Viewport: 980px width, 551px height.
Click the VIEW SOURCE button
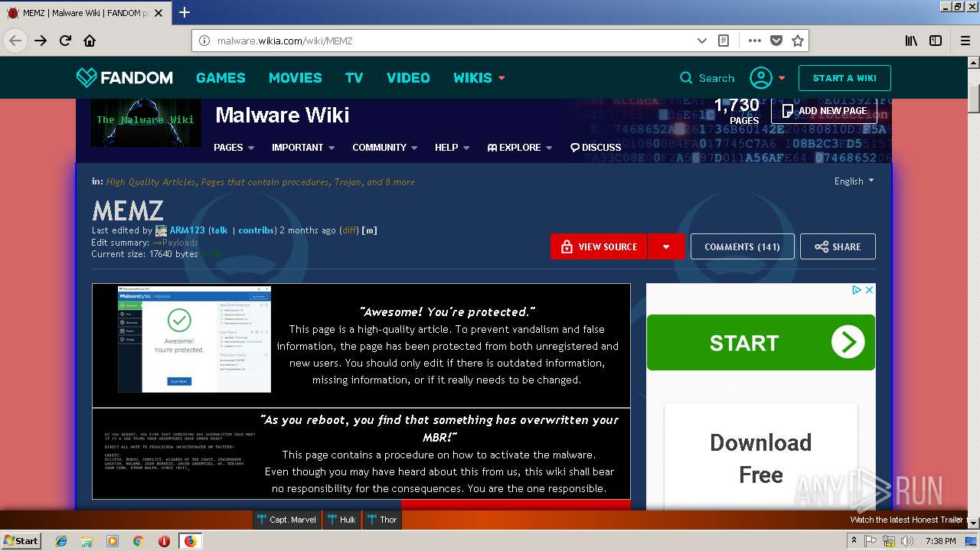599,246
